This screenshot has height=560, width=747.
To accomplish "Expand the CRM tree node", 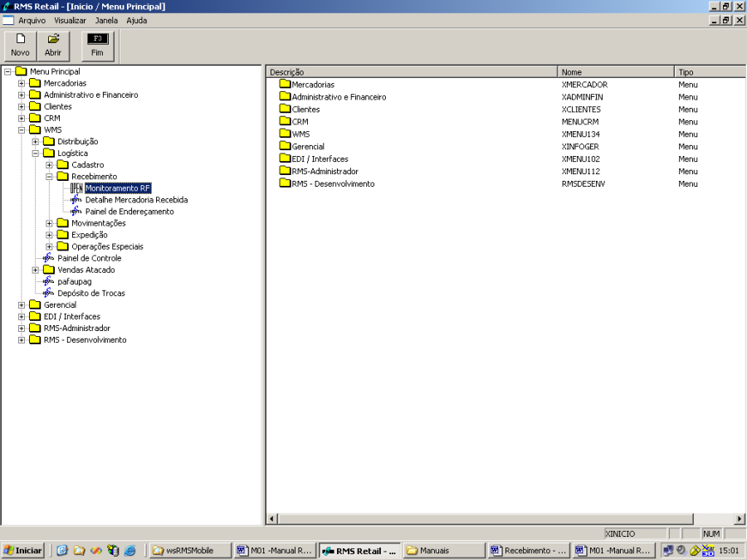I will point(22,118).
